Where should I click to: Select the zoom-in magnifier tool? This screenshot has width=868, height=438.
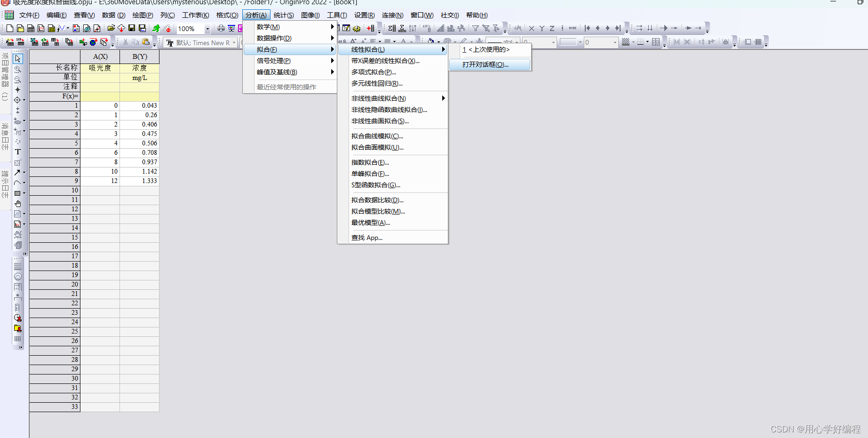click(18, 69)
